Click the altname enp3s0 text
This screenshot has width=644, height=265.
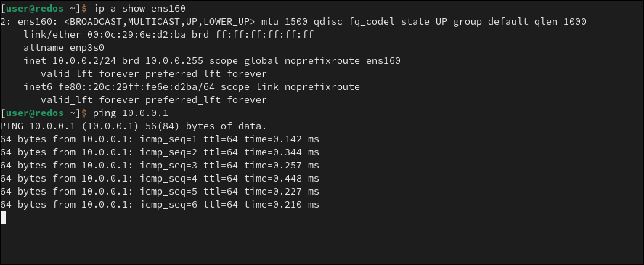(64, 48)
